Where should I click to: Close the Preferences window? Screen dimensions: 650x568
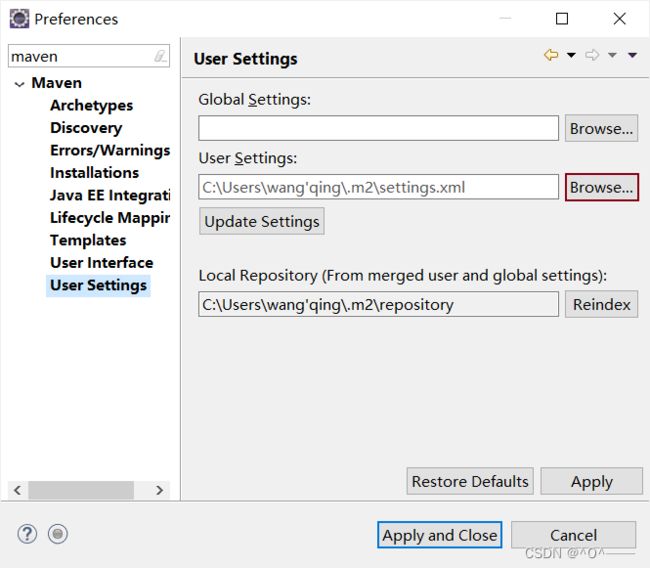pyautogui.click(x=619, y=19)
